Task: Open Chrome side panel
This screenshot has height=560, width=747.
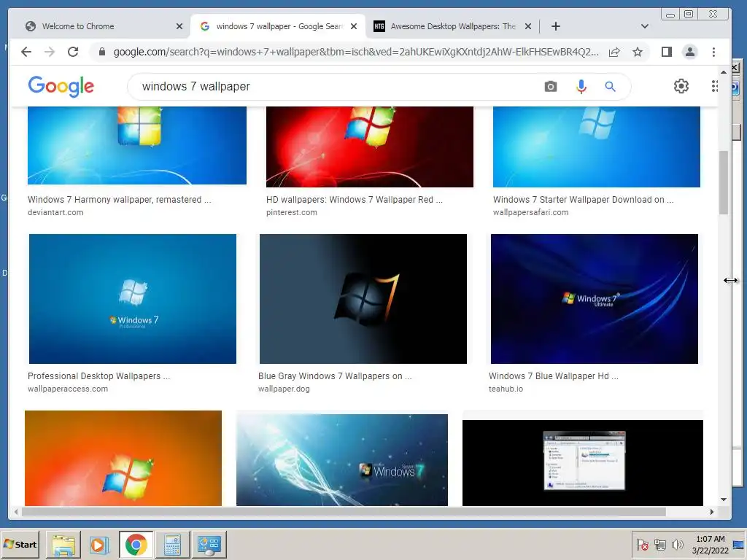Action: click(667, 52)
